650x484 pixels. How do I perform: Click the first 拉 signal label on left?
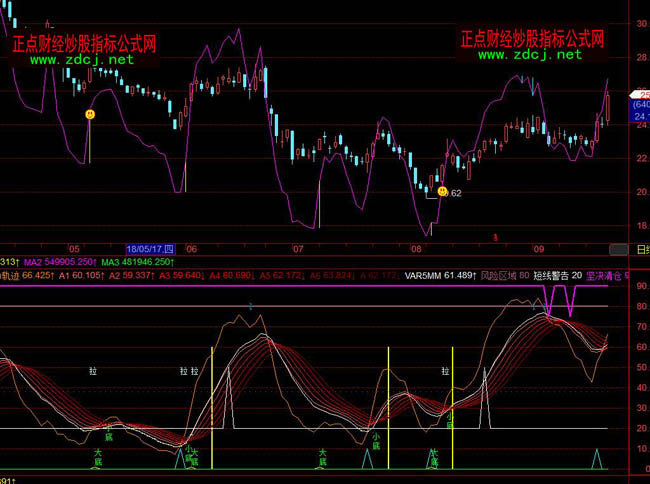click(93, 371)
